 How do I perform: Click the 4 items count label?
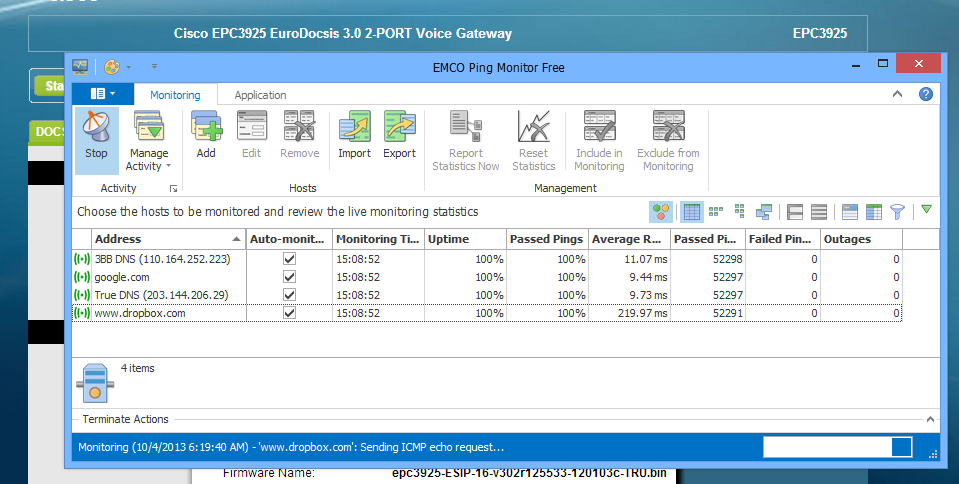138,368
